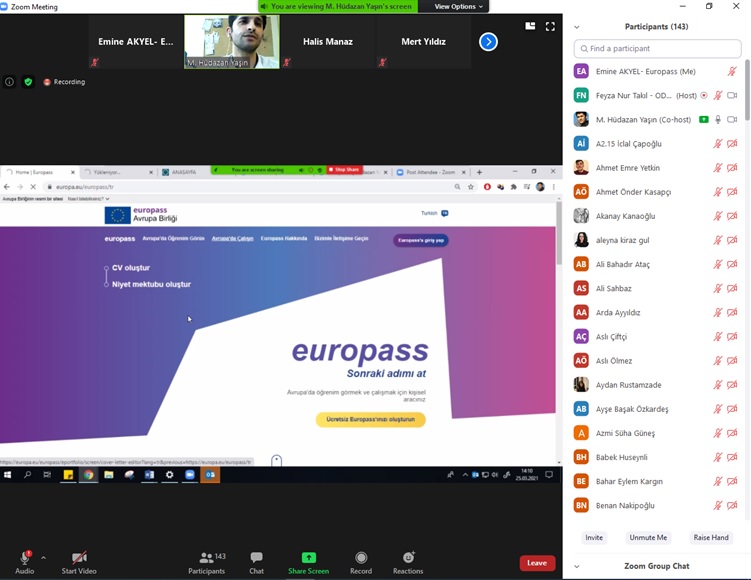The height and width of the screenshot is (580, 751).
Task: Open the Turkish language selector
Action: point(434,213)
